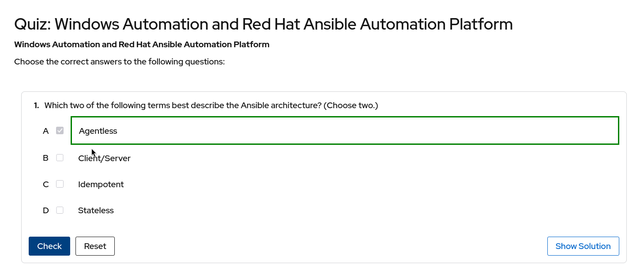Click the option letter D
The image size is (644, 268).
45,211
